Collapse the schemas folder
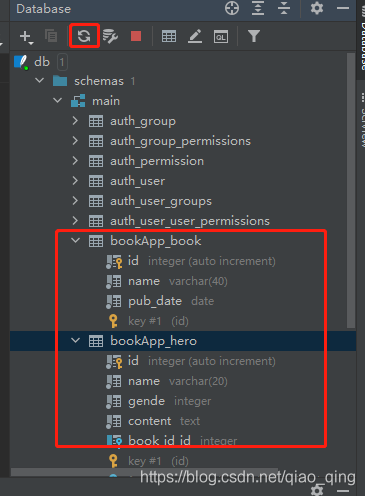This screenshot has width=365, height=496. point(40,81)
